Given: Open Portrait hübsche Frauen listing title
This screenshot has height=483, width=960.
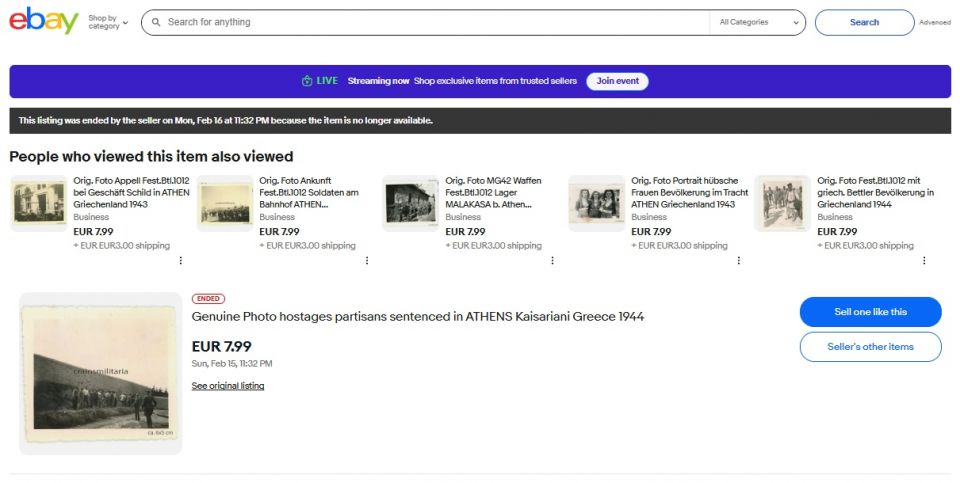Looking at the screenshot, I should [x=689, y=192].
